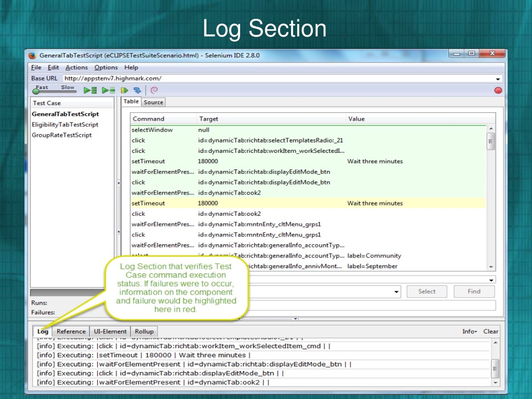
Task: Open the Options menu
Action: 106,68
